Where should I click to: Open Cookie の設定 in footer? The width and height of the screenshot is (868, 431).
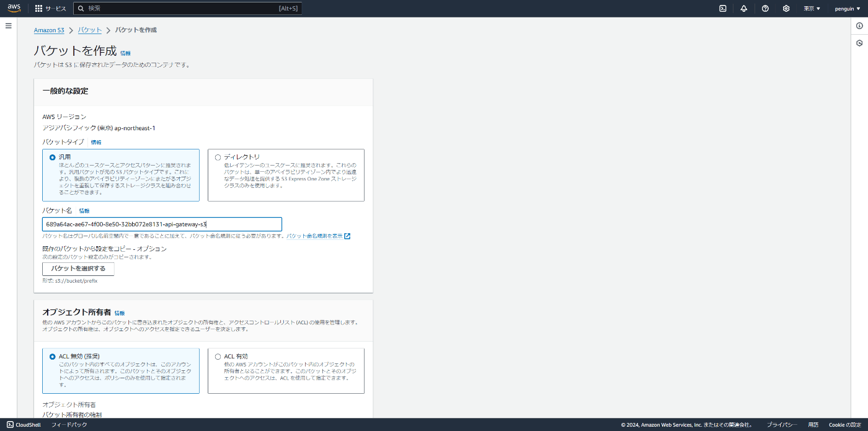point(845,425)
